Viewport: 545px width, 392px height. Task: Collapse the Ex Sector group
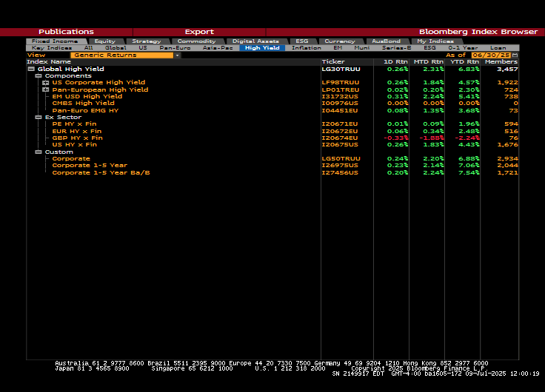(x=39, y=118)
